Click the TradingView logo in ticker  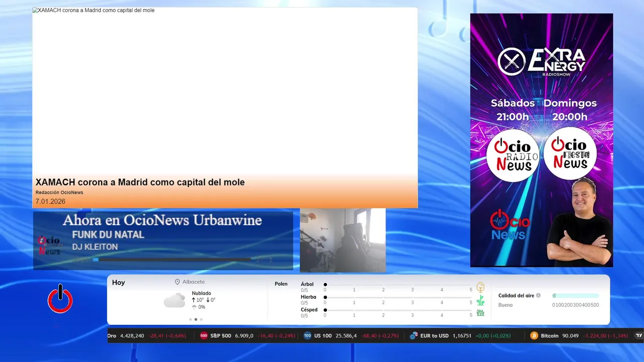pos(639,336)
